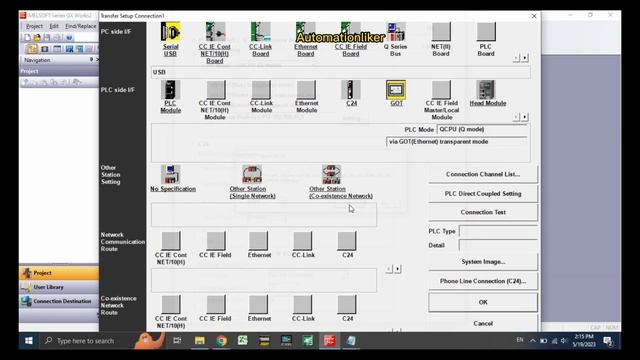Open the Project menu in GX Works2

point(34,26)
